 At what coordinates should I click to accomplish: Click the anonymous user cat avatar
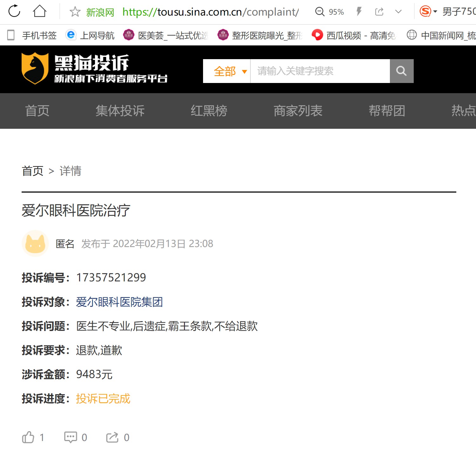[35, 244]
